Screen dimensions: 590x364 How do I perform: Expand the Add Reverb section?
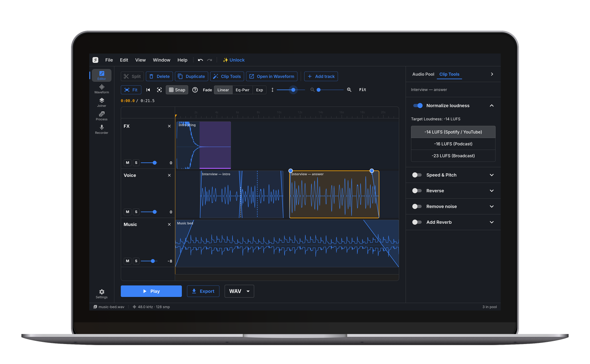492,222
